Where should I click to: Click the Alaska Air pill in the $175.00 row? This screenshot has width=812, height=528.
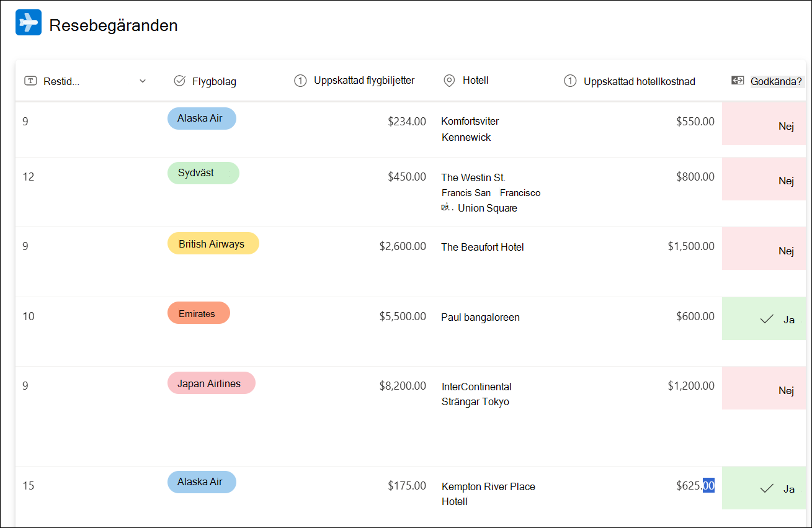[x=202, y=482]
